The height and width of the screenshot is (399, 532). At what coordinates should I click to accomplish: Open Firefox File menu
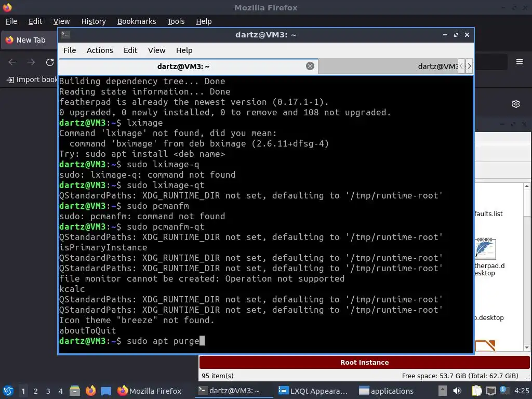11,21
